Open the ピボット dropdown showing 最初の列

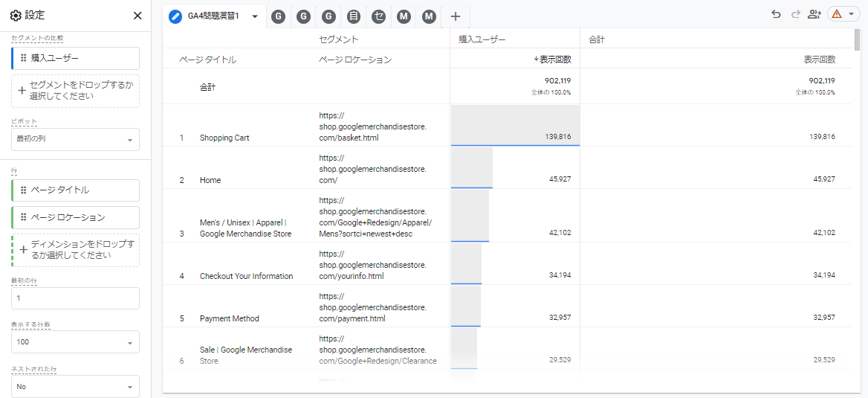(x=75, y=139)
